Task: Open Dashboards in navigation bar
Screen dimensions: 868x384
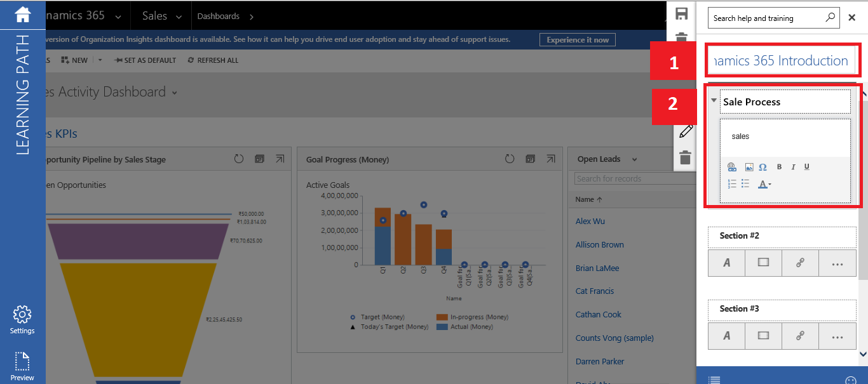Action: pyautogui.click(x=219, y=17)
